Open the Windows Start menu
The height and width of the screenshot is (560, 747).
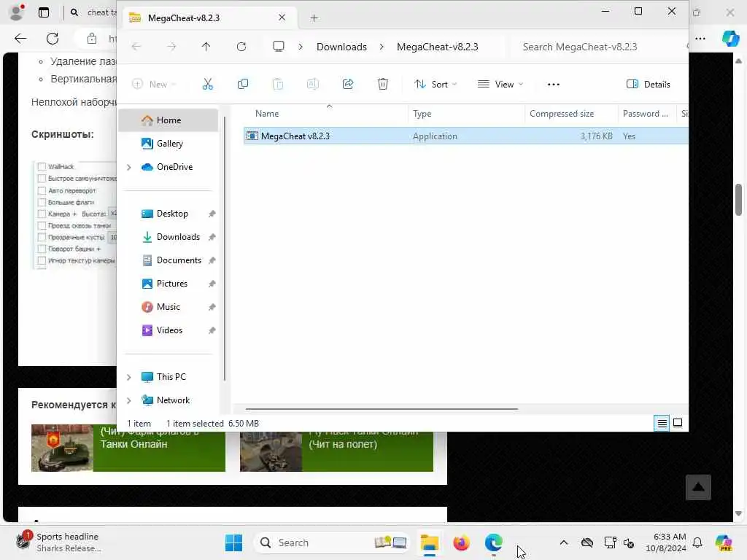point(233,542)
